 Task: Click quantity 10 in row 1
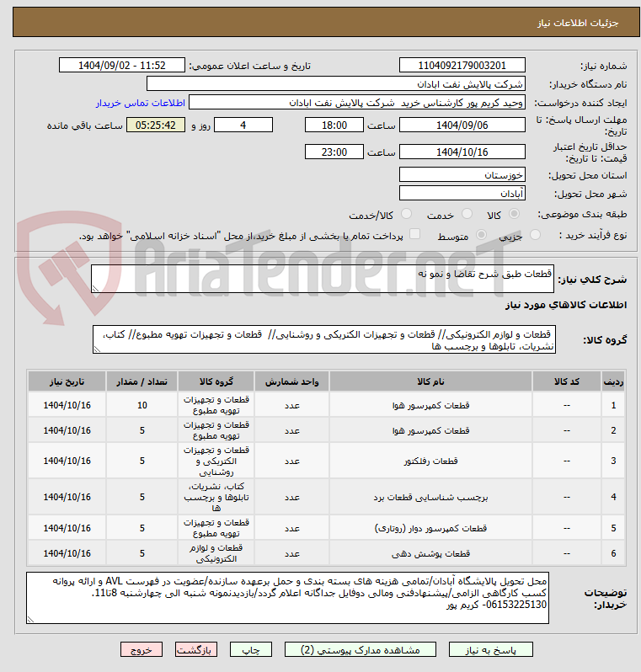pos(142,405)
